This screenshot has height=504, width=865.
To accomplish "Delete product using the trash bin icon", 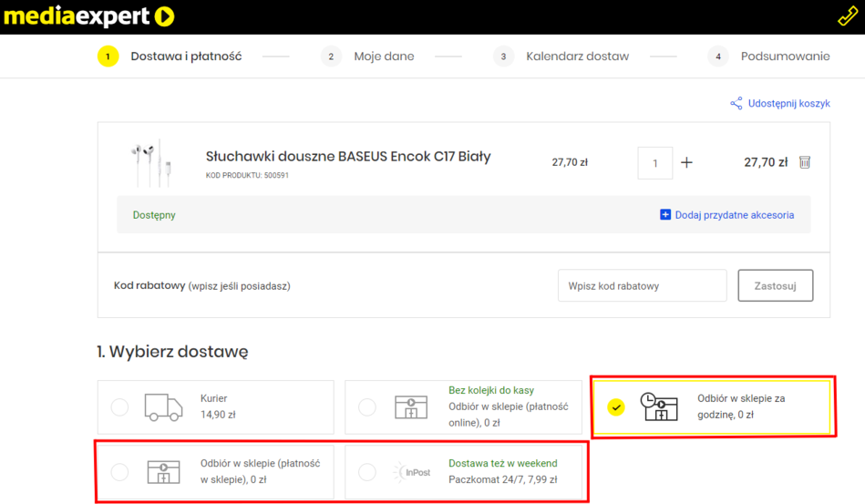I will (805, 162).
